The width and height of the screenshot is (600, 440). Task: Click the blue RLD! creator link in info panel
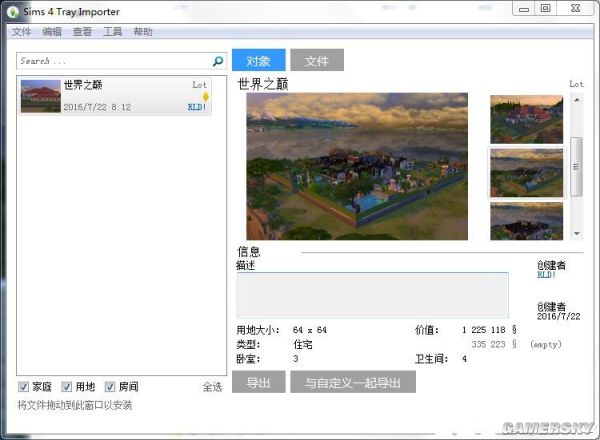546,275
